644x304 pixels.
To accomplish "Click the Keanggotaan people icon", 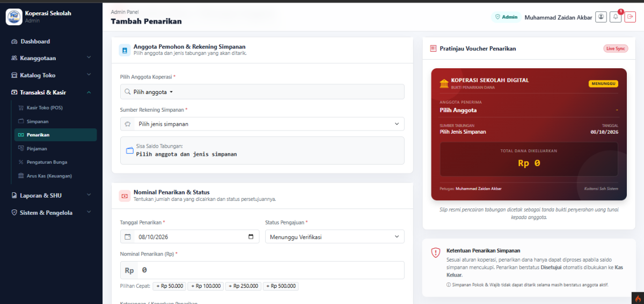I will pyautogui.click(x=14, y=58).
